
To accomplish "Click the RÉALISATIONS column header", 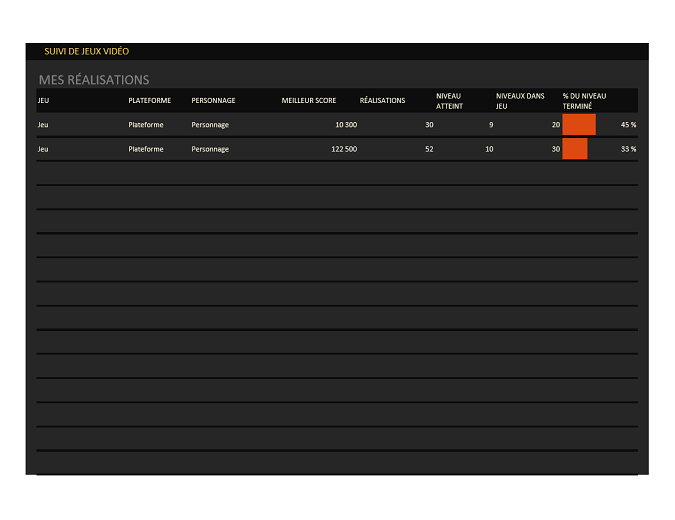I will point(382,101).
